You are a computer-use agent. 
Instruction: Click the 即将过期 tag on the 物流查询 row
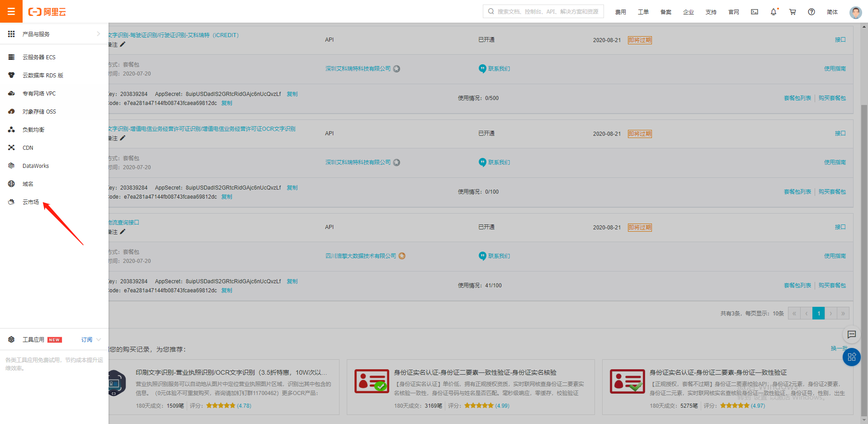pos(640,228)
